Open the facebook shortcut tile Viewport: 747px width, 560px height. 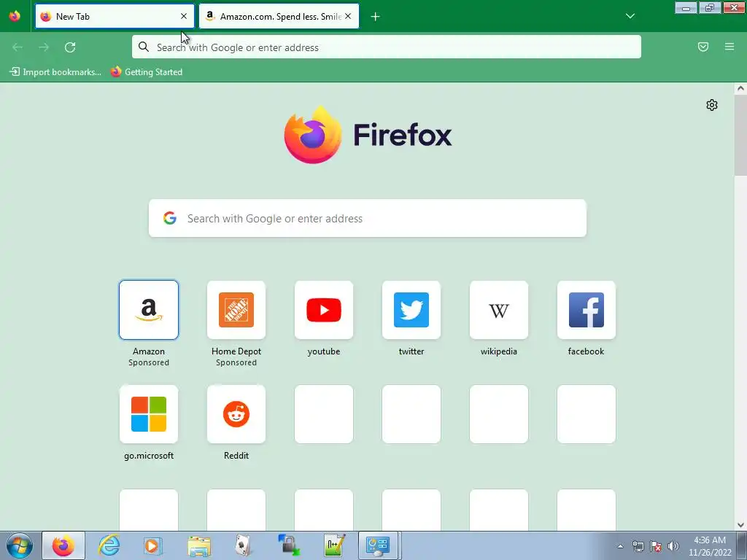[587, 310]
